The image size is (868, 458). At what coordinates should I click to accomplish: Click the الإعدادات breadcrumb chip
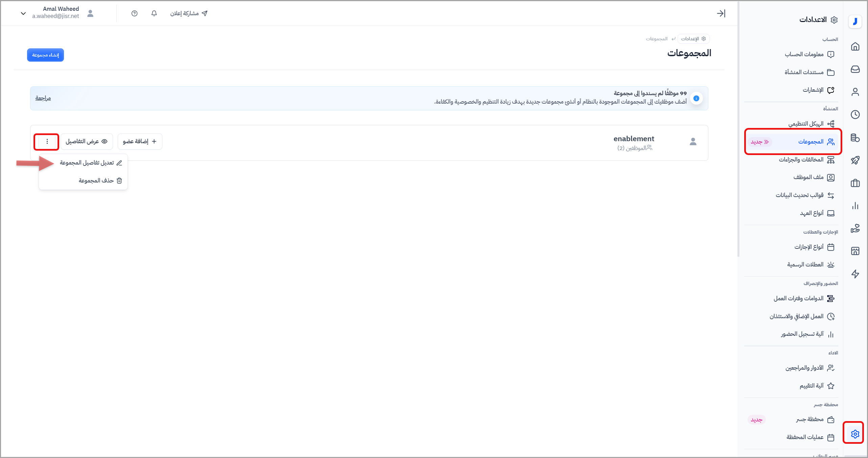[693, 39]
